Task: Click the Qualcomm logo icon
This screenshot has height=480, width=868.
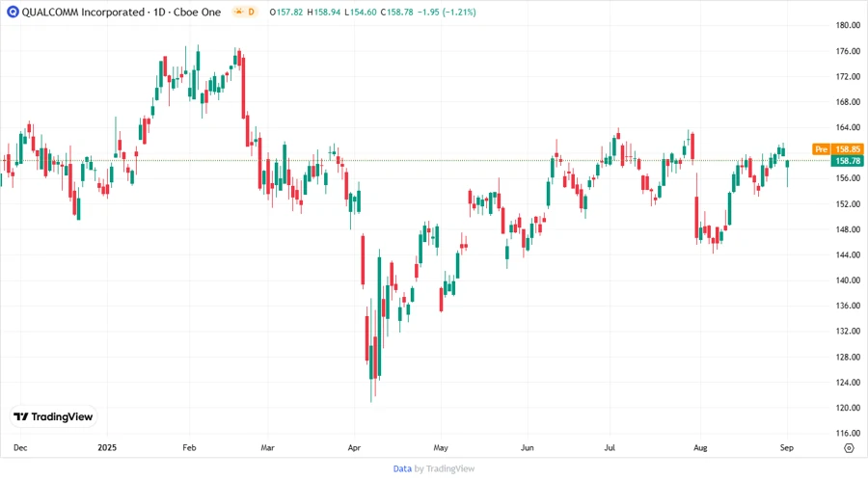Action: click(x=13, y=12)
